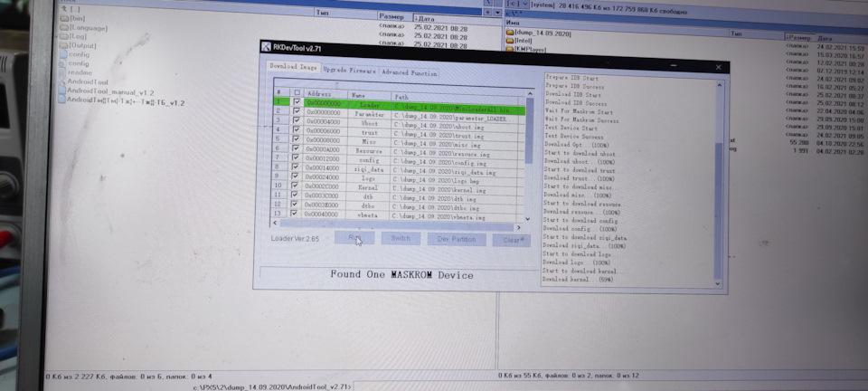Image resolution: width=868 pixels, height=391 pixels.
Task: Click the log output vertical scrollbar thumb
Action: pos(718,211)
